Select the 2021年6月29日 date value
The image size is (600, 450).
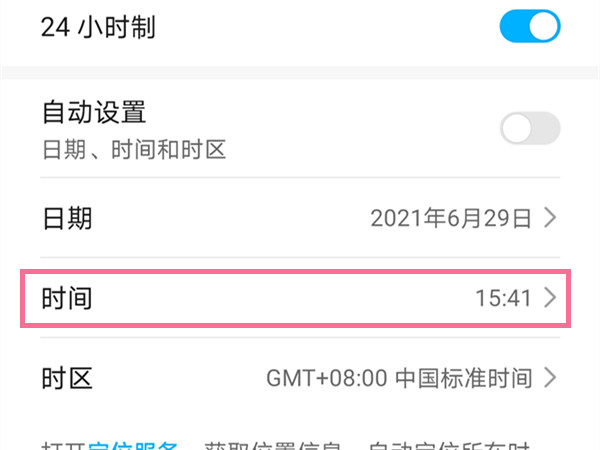pyautogui.click(x=451, y=217)
